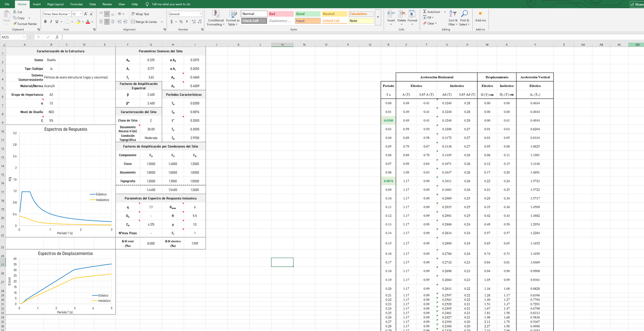Select column M header
The height and width of the screenshot is (331, 644).
[282, 45]
